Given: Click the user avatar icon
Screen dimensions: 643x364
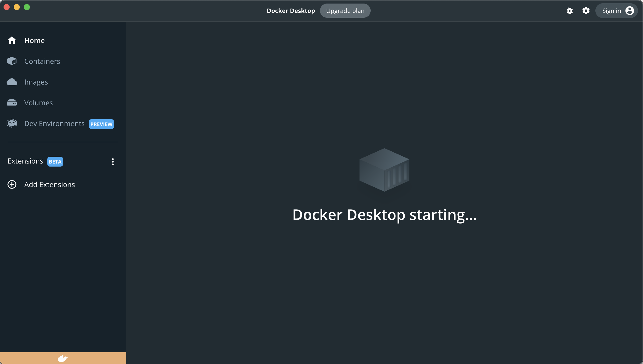Looking at the screenshot, I should [630, 11].
